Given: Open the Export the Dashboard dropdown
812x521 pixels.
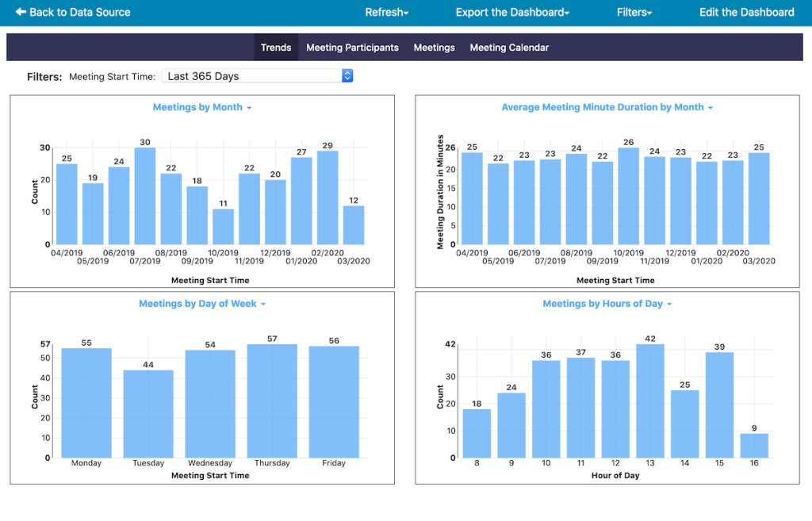Looking at the screenshot, I should point(511,12).
